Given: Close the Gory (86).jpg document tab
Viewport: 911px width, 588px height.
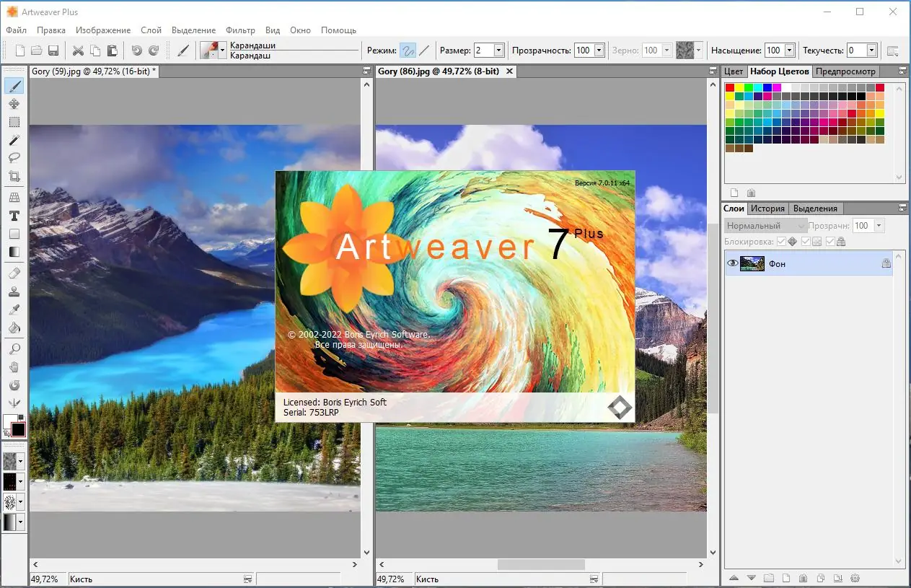Looking at the screenshot, I should pyautogui.click(x=510, y=71).
